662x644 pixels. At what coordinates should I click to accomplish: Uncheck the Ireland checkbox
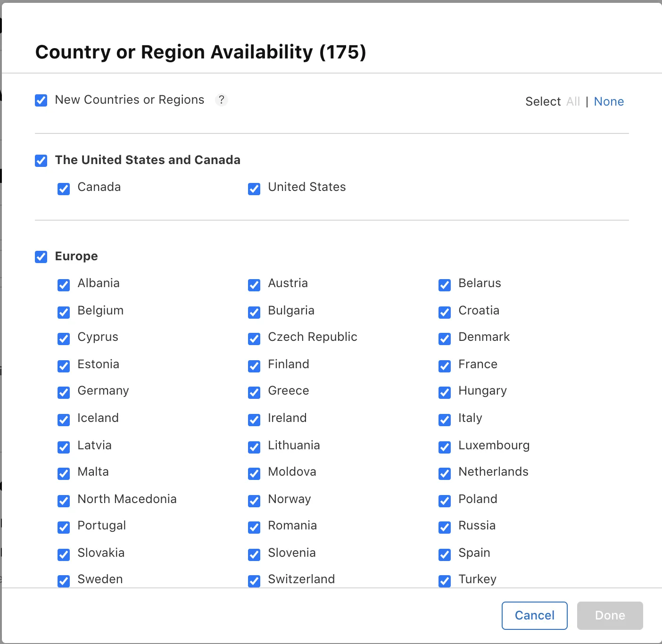click(254, 420)
